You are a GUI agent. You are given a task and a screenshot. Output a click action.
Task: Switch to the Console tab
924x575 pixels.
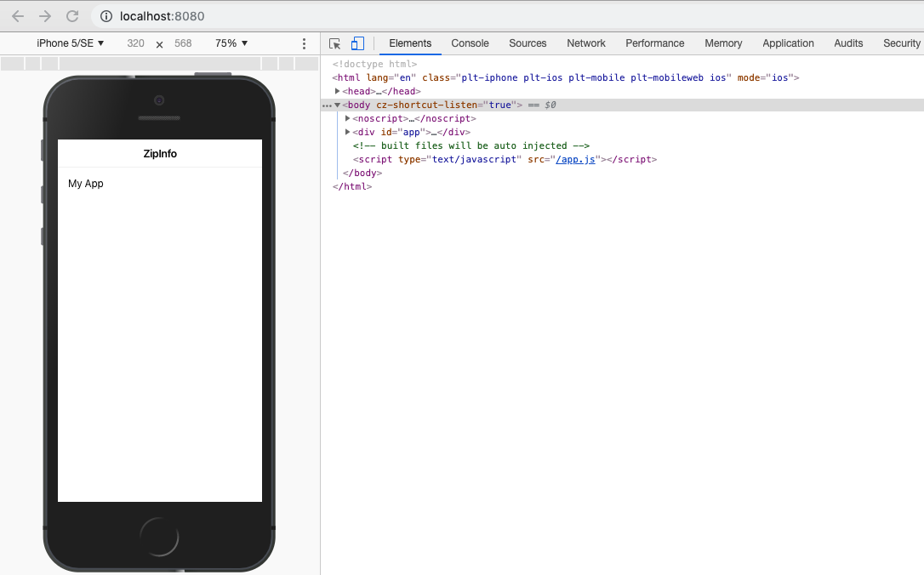(470, 43)
